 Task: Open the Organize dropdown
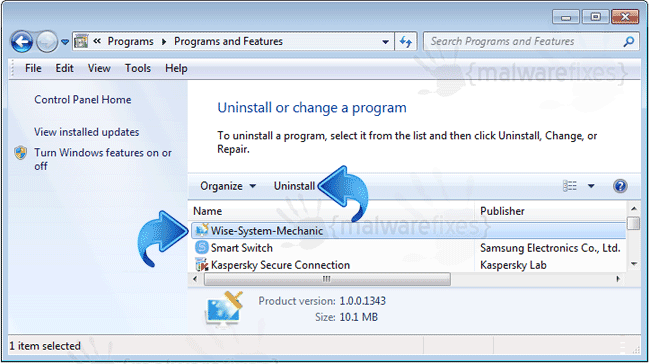click(228, 186)
